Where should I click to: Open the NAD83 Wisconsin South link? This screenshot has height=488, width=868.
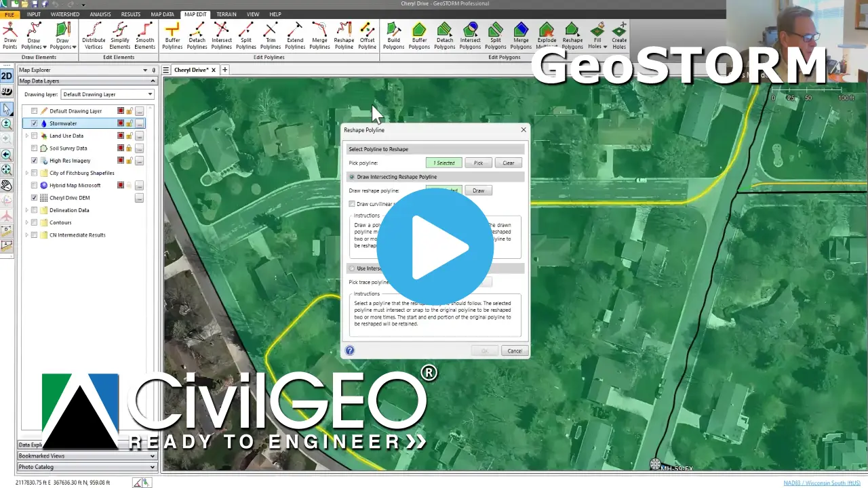point(821,483)
